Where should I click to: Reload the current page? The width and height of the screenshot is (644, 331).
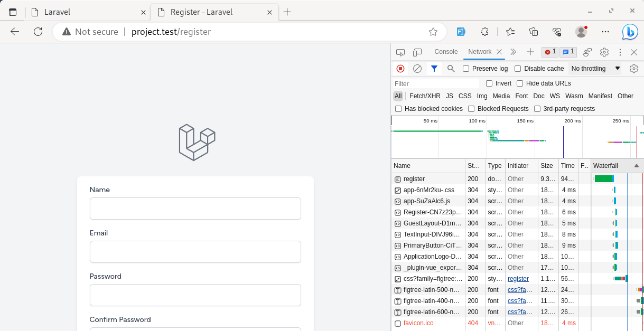[x=38, y=32]
